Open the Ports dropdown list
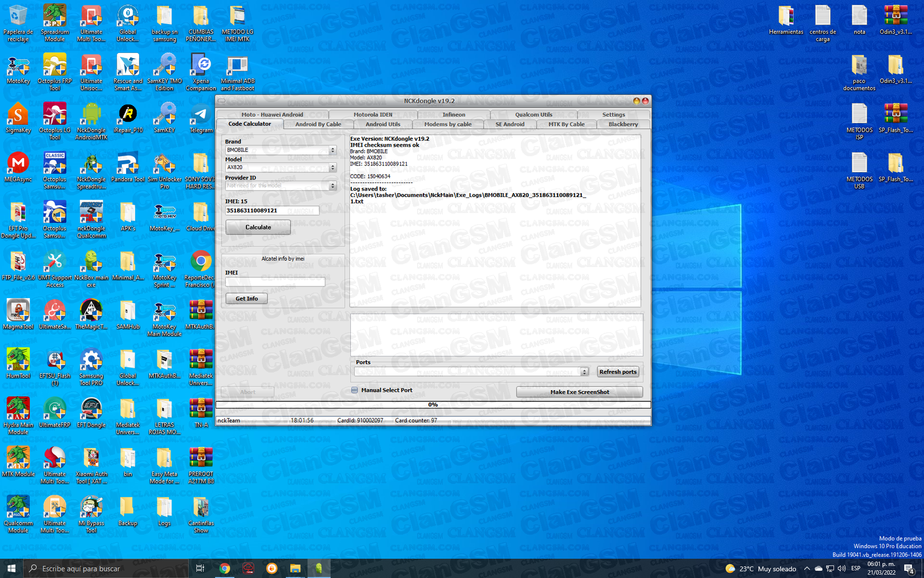The image size is (924, 578). click(x=584, y=372)
